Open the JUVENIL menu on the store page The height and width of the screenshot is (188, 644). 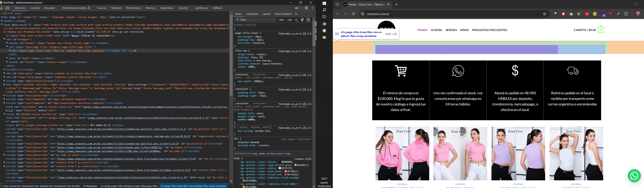[x=437, y=30]
